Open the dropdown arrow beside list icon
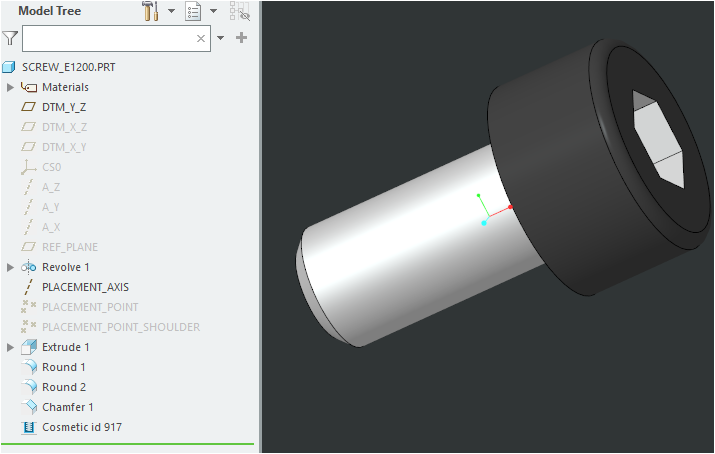Screen dimensions: 715x454 point(213,11)
